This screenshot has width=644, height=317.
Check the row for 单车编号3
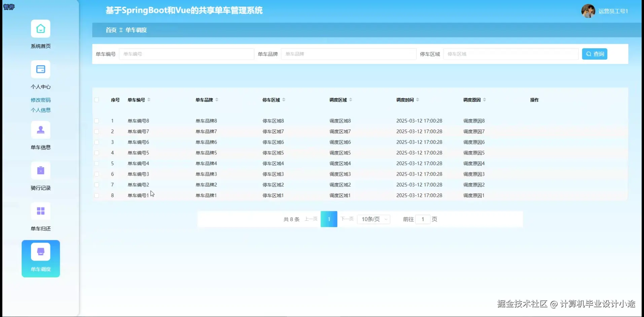pyautogui.click(x=97, y=174)
